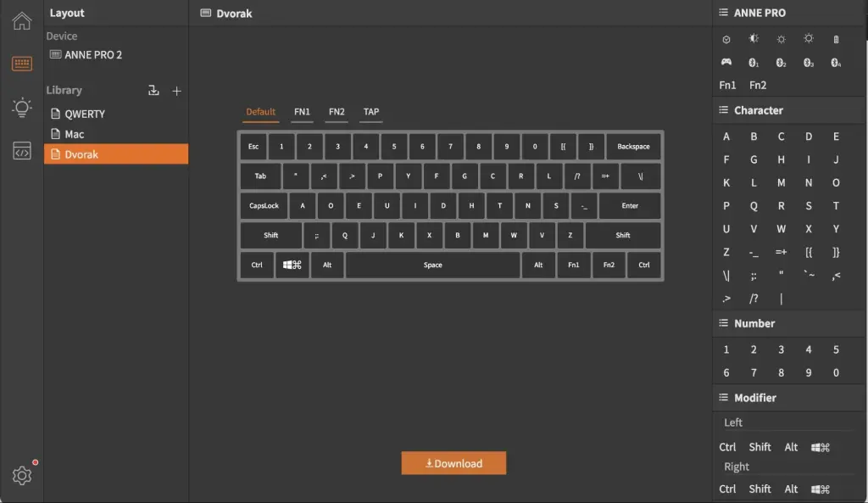
Task: Select the Enter key on the keyboard
Action: pos(630,205)
